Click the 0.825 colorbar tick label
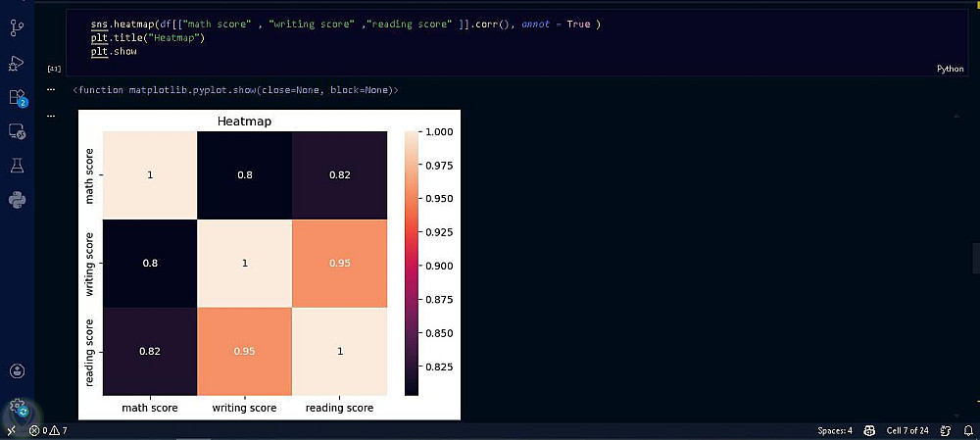980x440 pixels. (x=438, y=367)
